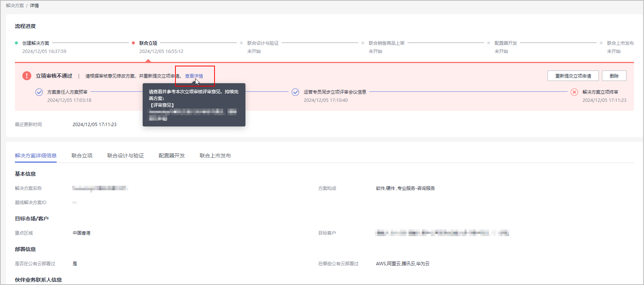Click the grey dot for 配置器开发 step
Image resolution: width=644 pixels, height=285 pixels.
tap(489, 43)
